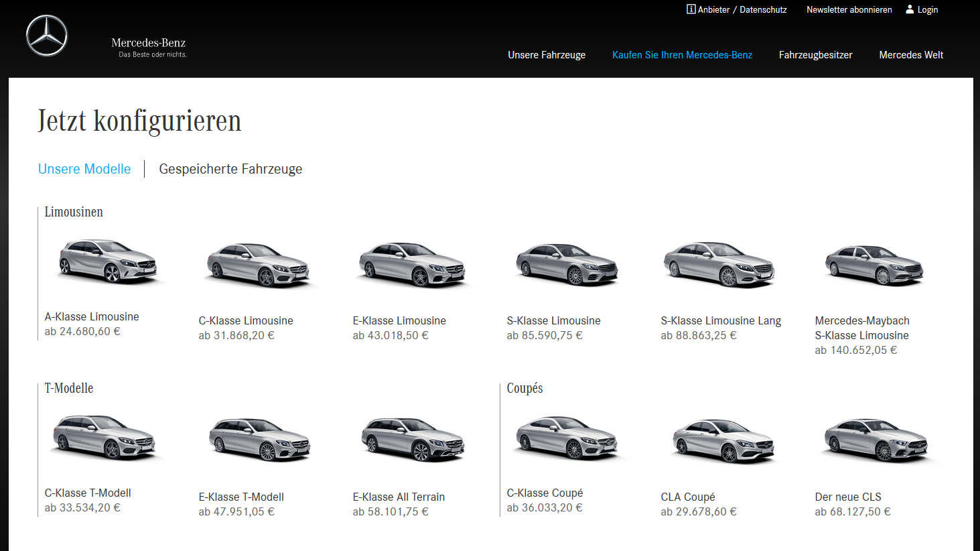The width and height of the screenshot is (980, 551).
Task: Click the price ab 140.652,05 €
Action: pos(856,350)
